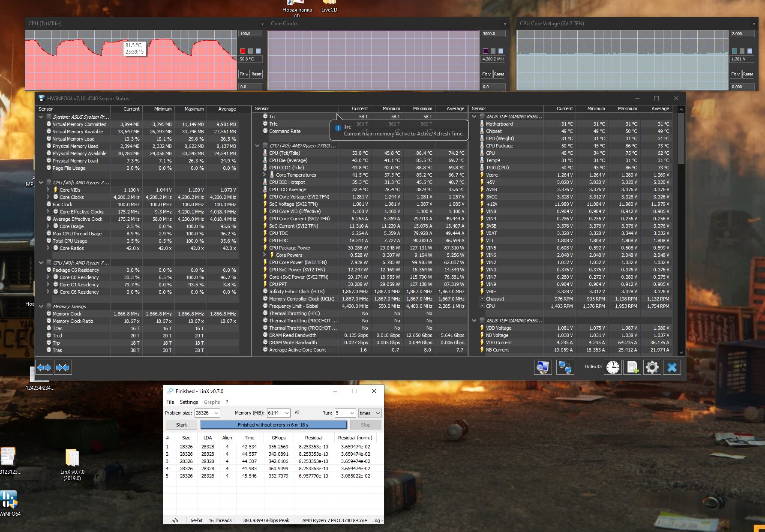765x532 pixels.
Task: Open the Memory (MiB) dropdown in LinX
Action: 286,413
